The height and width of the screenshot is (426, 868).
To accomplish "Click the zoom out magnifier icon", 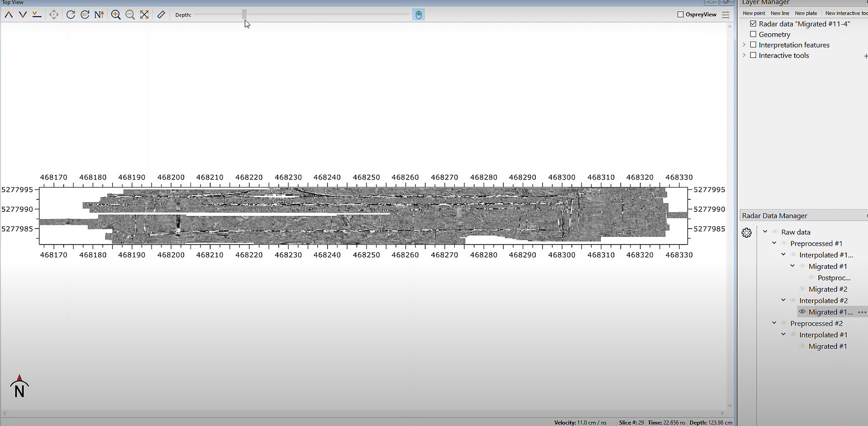I will [x=130, y=15].
